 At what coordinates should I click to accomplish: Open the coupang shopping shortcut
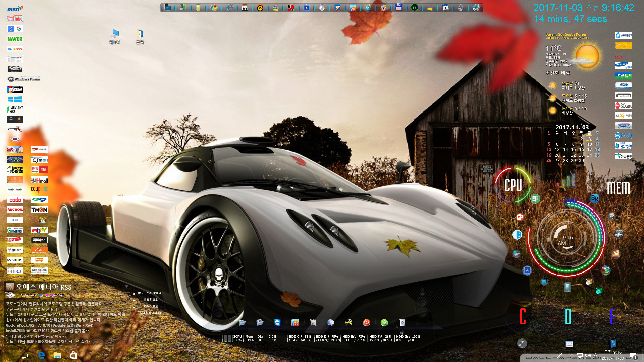click(39, 189)
